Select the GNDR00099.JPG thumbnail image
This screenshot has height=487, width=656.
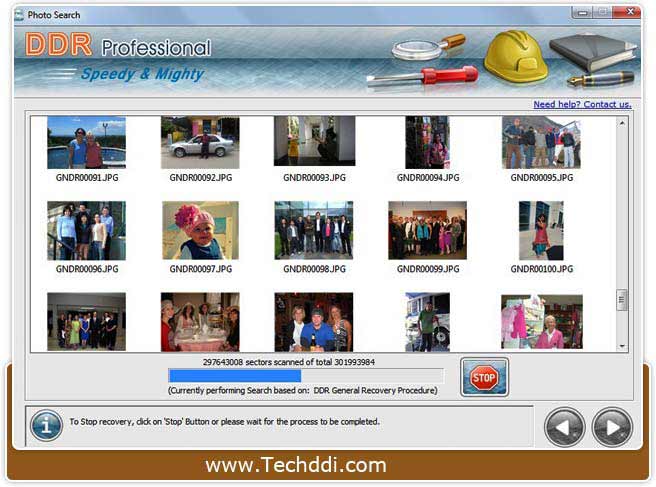click(428, 231)
